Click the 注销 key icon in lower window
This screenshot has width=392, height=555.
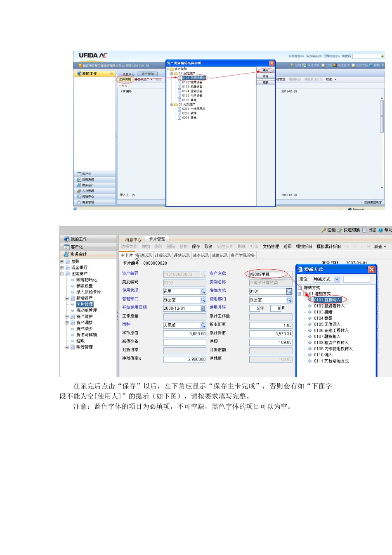324,230
